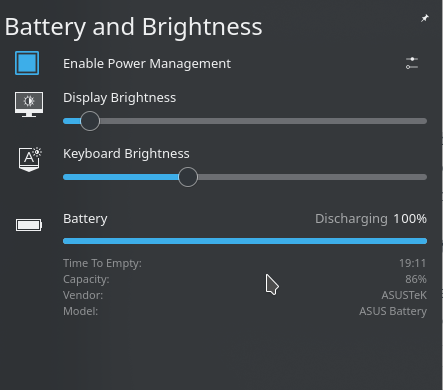Click the Enable Power Management label
The image size is (443, 390).
(x=147, y=63)
